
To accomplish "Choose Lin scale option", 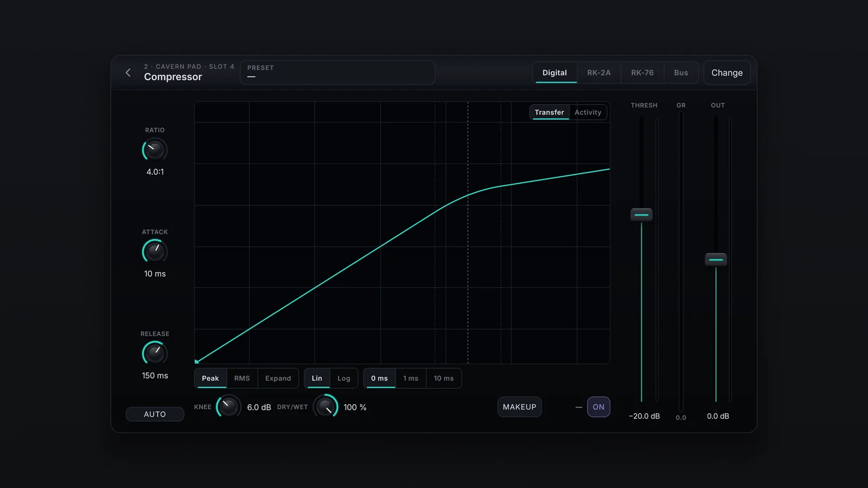I will tap(317, 378).
